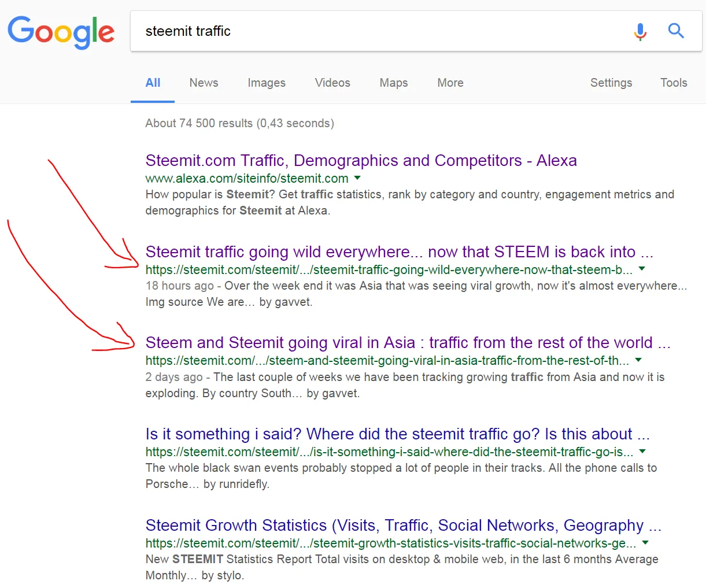Switch to the Videos tab
The image size is (706, 588).
[332, 83]
